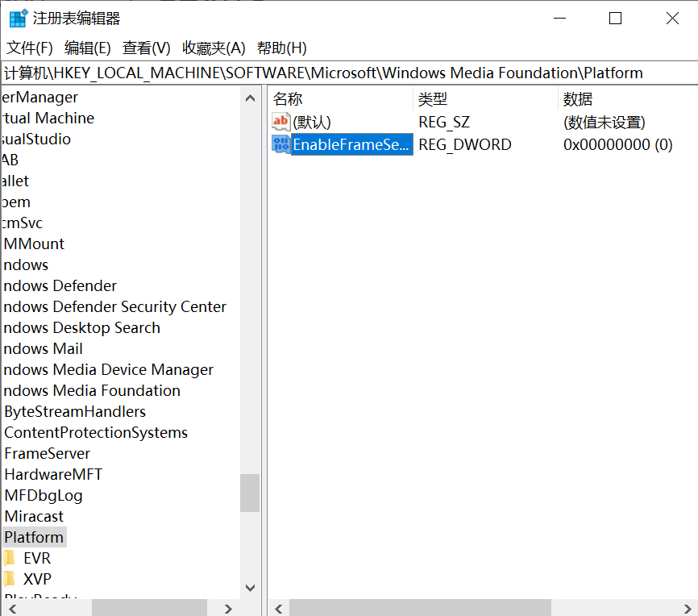698x616 pixels.
Task: Click tree pane scroll down arrow
Action: pos(250,588)
